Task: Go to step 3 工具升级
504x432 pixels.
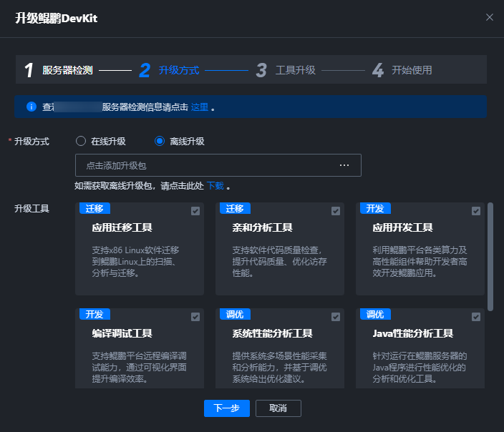Action: 286,70
